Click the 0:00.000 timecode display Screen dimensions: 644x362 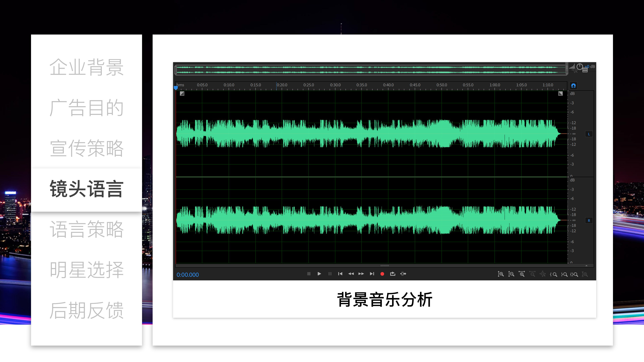187,275
